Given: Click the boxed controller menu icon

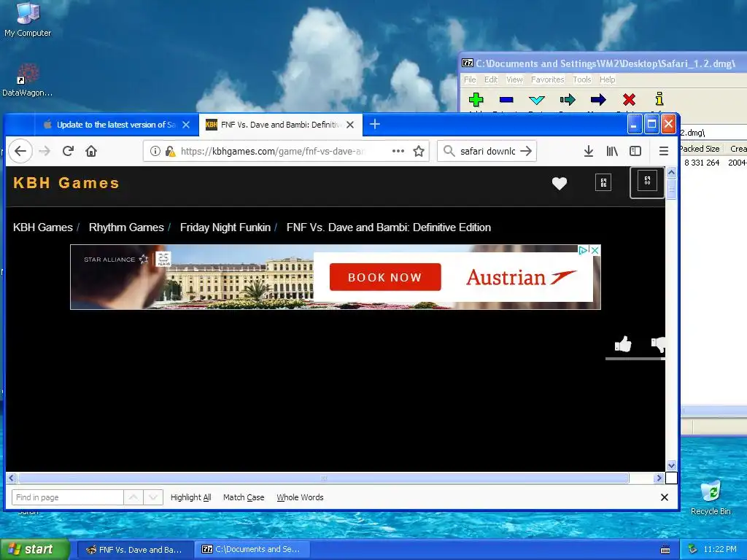Looking at the screenshot, I should click(x=647, y=182).
